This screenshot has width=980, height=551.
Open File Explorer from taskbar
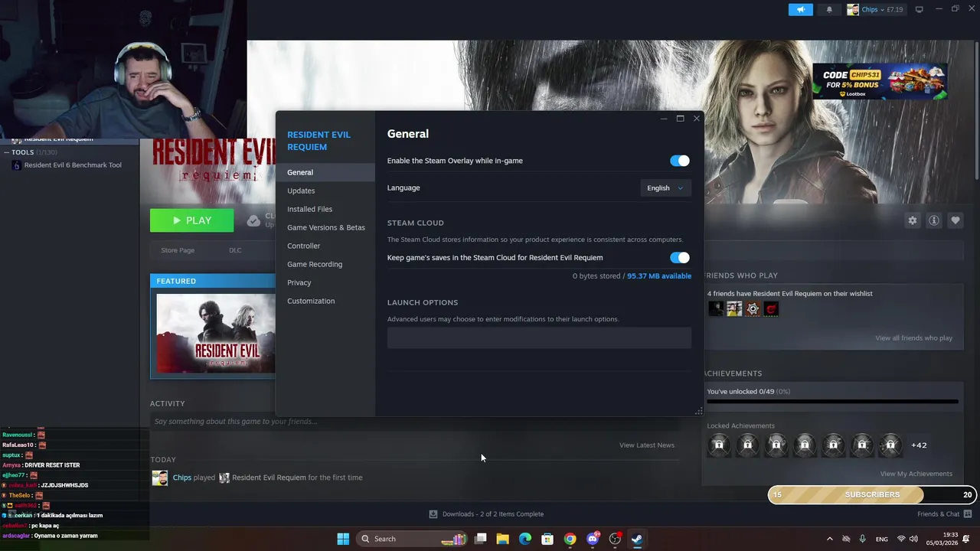(x=502, y=539)
